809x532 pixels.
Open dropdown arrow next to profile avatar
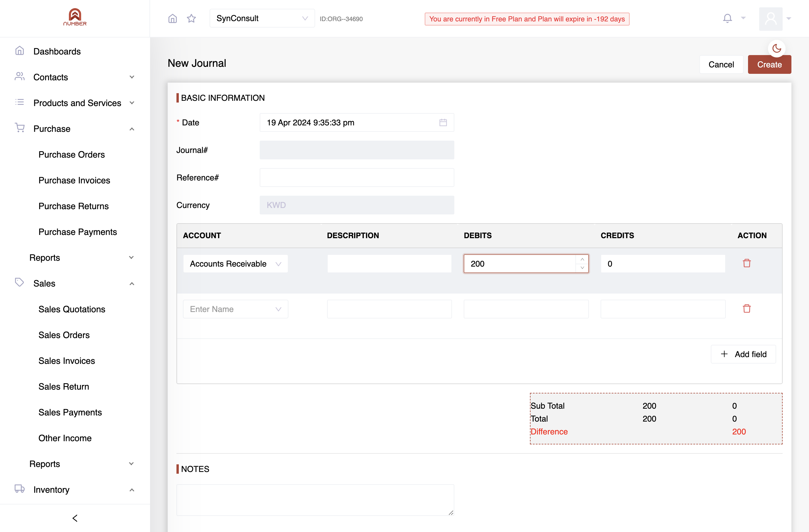point(789,19)
